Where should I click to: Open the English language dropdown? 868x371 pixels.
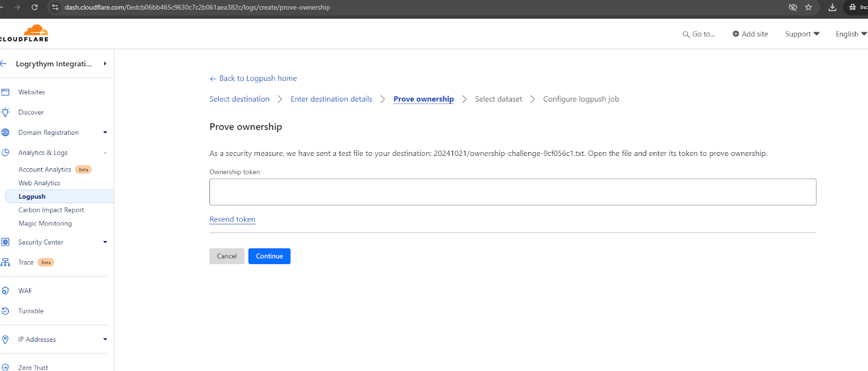[x=851, y=34]
